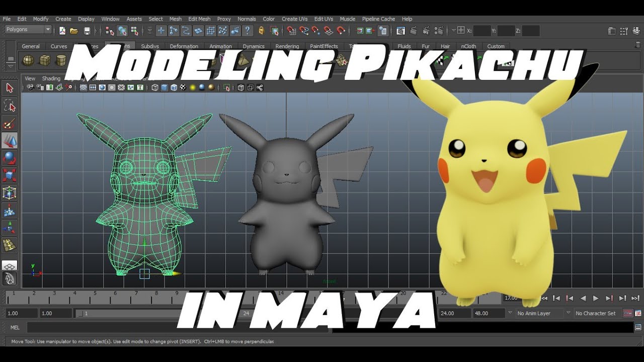The height and width of the screenshot is (362, 644).
Task: Click the range slider bar handle
Action: [79, 313]
